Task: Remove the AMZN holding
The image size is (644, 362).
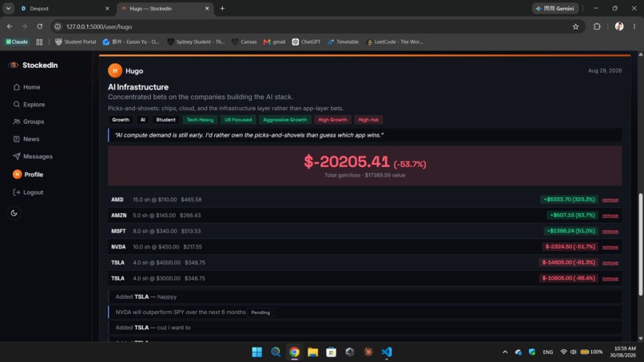Action: click(610, 215)
